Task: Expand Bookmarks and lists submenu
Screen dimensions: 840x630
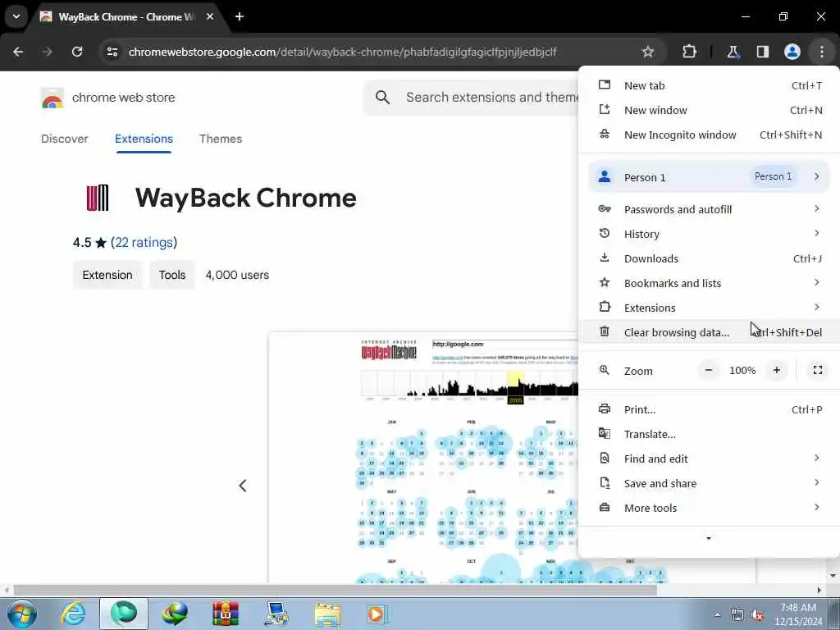Action: point(709,283)
